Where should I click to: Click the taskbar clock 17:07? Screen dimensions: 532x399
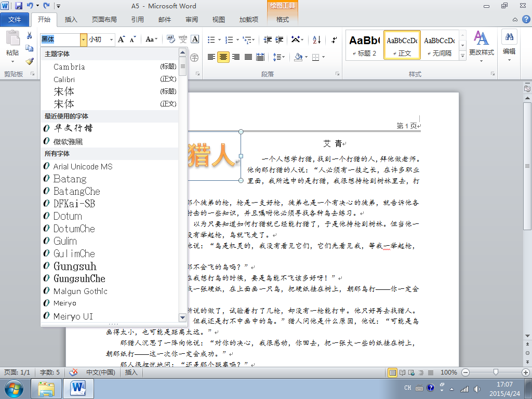click(x=504, y=384)
